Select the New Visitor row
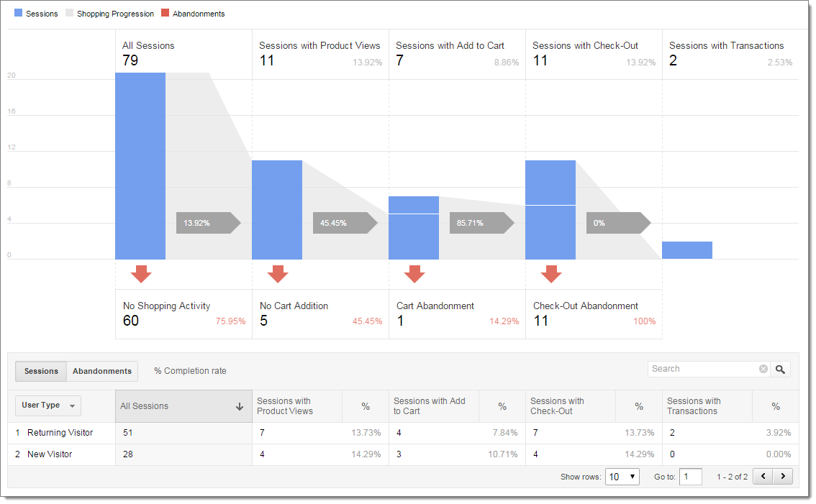The image size is (816, 504). click(50, 454)
